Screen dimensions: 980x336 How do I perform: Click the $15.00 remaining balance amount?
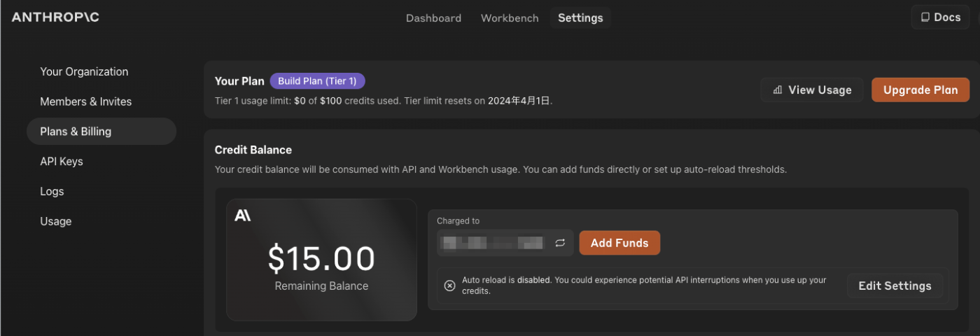[x=321, y=259]
